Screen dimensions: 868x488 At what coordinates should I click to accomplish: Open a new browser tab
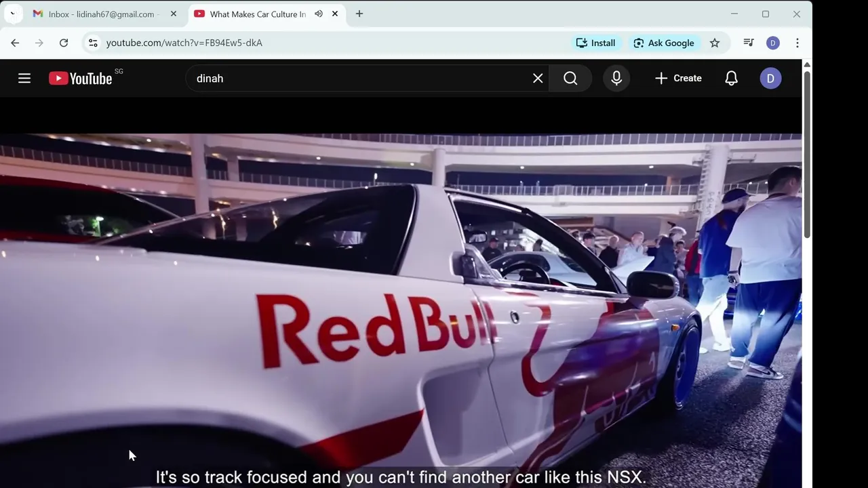pyautogui.click(x=359, y=14)
